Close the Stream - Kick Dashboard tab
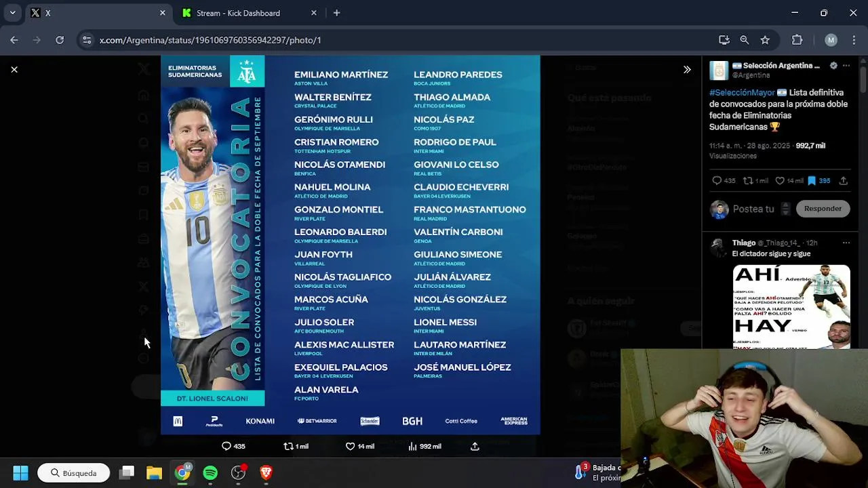Screen dimensions: 868x488 click(x=313, y=13)
